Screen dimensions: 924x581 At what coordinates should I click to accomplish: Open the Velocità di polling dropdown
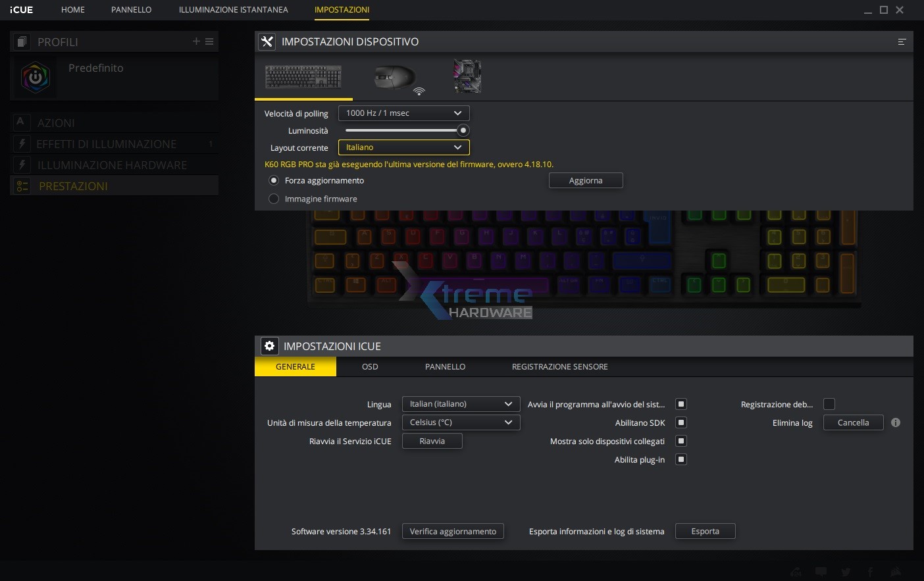click(x=403, y=113)
